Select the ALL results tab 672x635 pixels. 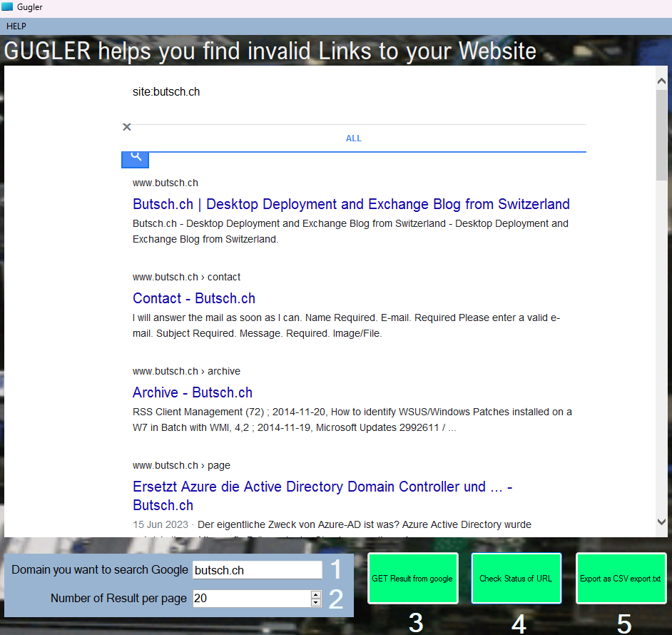[354, 138]
